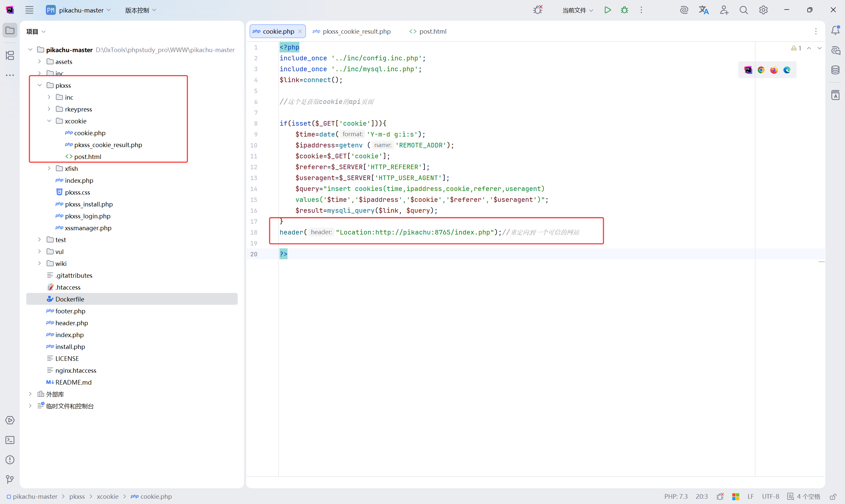
Task: Open Search Everywhere magnifier icon
Action: pyautogui.click(x=743, y=10)
